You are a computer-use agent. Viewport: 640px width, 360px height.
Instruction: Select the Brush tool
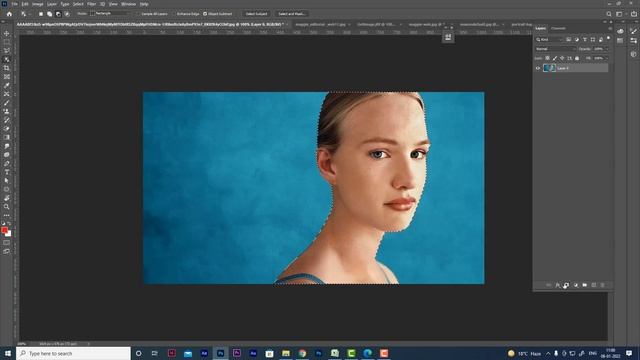click(7, 103)
